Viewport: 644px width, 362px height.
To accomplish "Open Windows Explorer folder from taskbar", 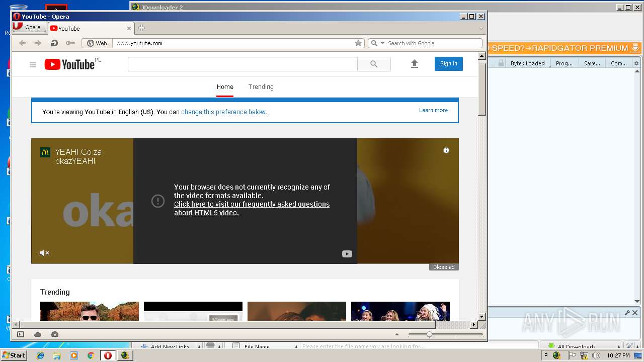I will tap(57, 355).
